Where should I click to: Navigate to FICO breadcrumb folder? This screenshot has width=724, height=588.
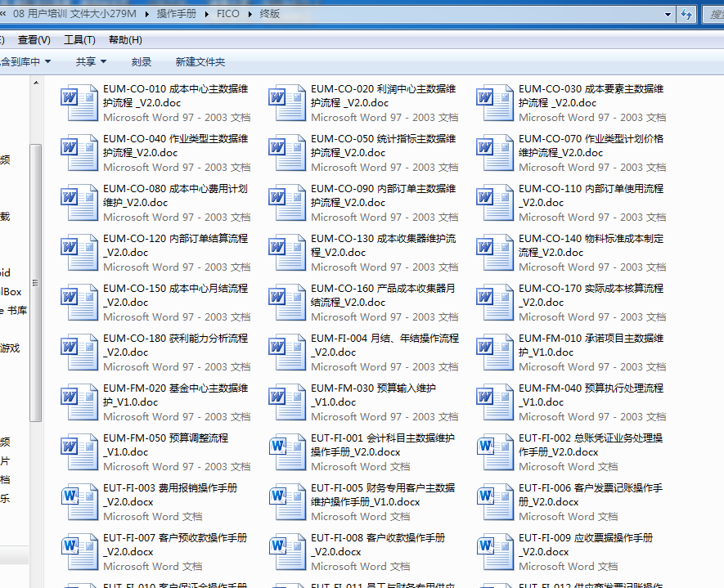coord(228,14)
